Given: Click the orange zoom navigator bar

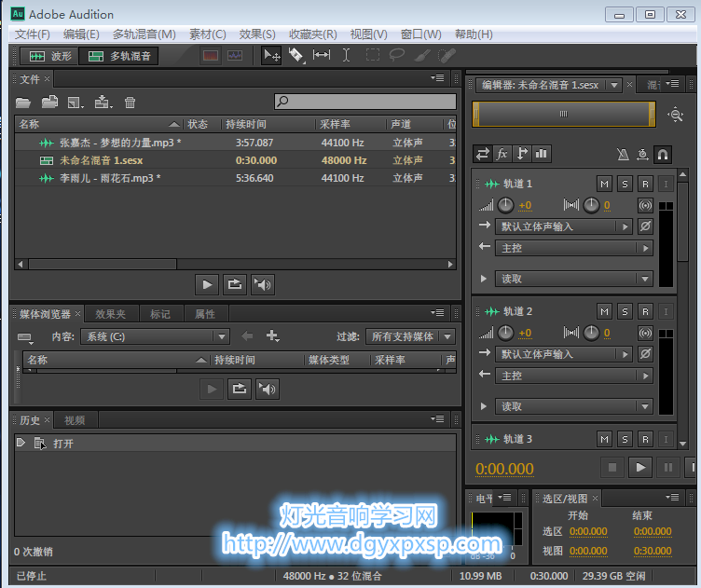Looking at the screenshot, I should 564,115.
